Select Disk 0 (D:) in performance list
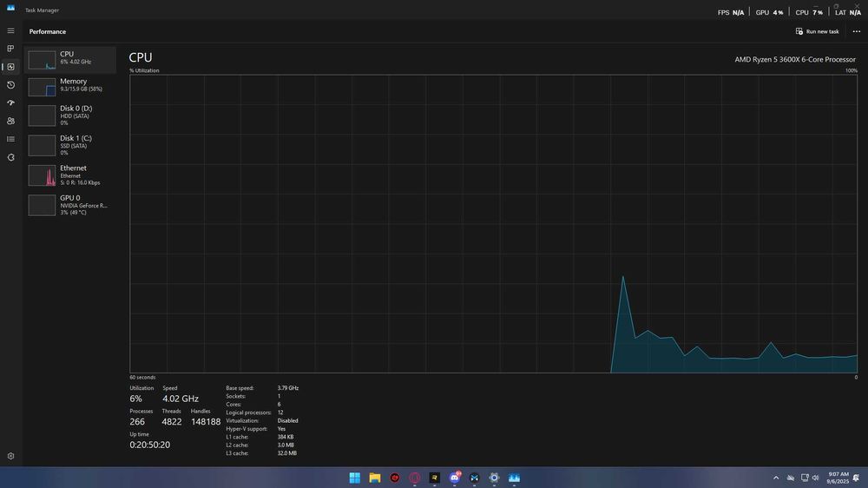 (x=70, y=115)
